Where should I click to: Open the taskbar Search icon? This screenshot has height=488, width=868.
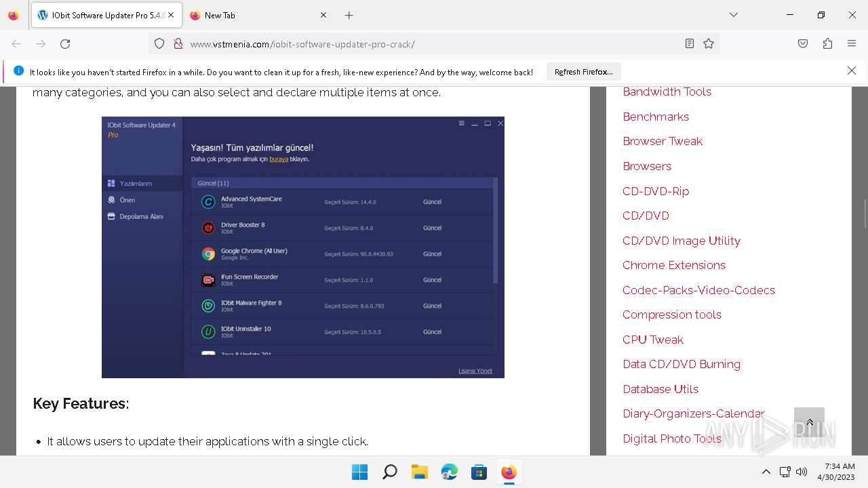389,472
